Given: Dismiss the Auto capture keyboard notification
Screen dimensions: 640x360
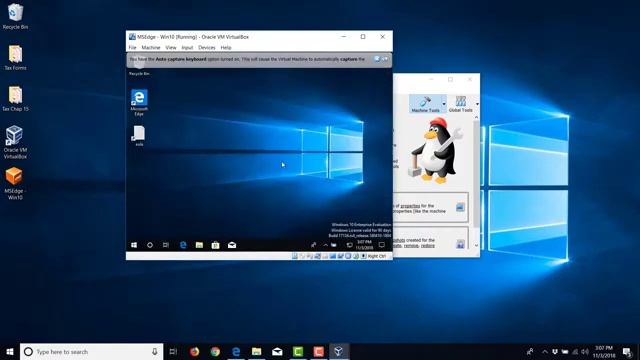Looking at the screenshot, I should tap(385, 59).
